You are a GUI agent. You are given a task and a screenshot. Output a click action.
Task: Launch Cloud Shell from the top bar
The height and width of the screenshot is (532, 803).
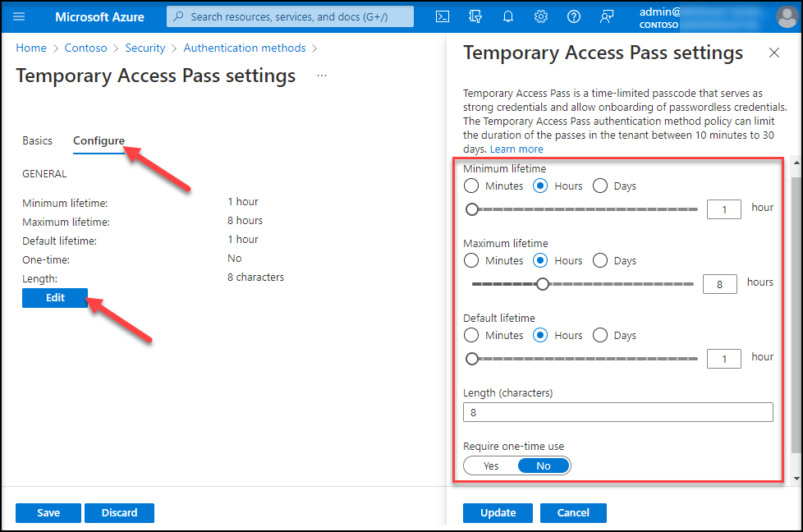click(x=442, y=16)
